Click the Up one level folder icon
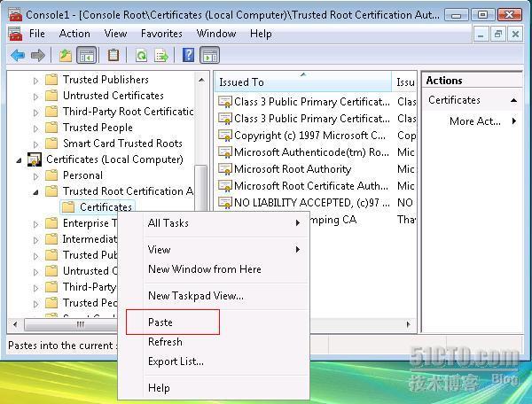This screenshot has height=404, width=532. (x=66, y=55)
